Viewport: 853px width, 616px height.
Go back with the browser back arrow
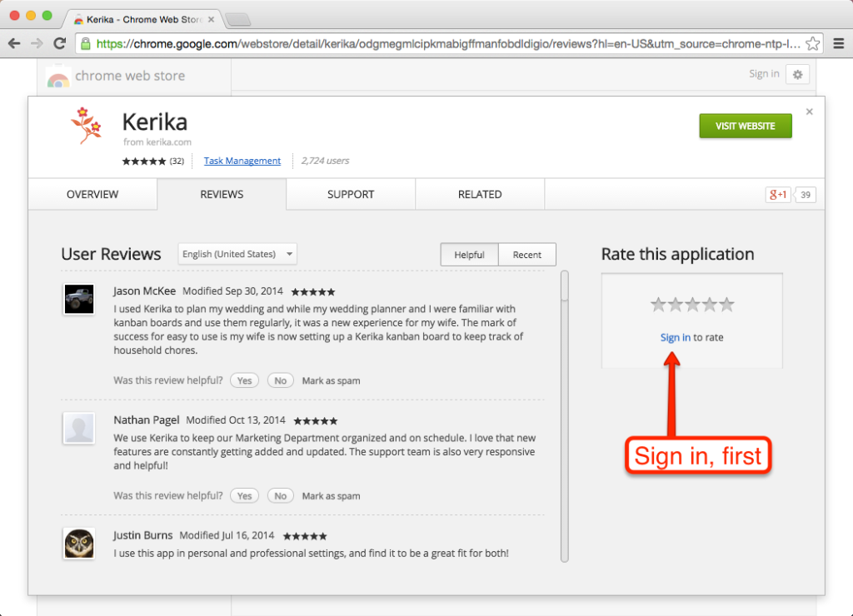coord(14,43)
